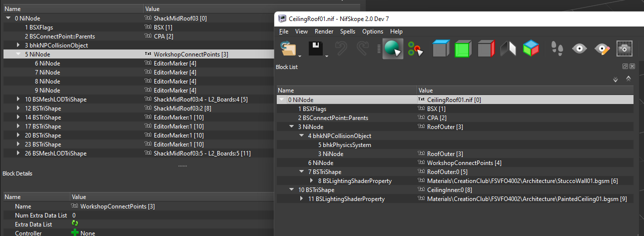Click Value column header in NifSkope Block List

click(x=526, y=90)
